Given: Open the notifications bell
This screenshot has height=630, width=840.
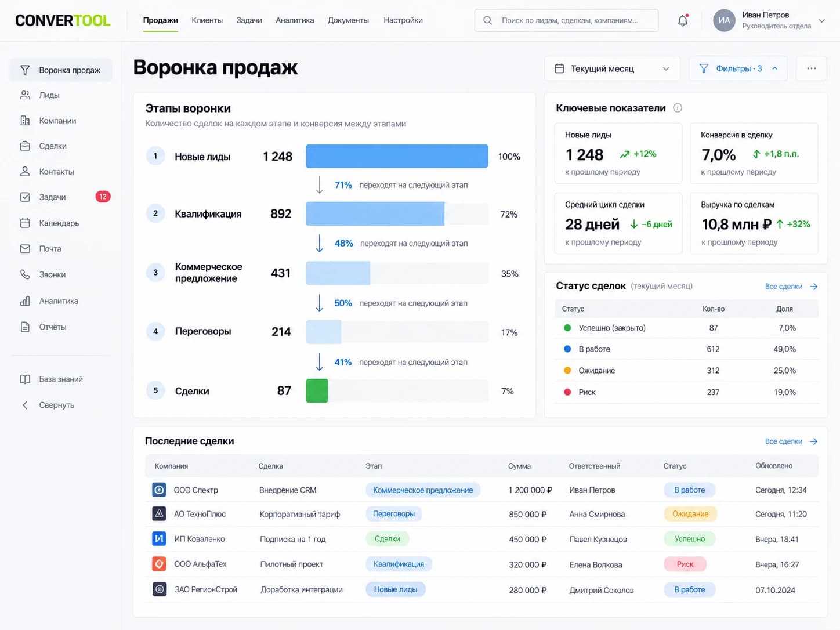Looking at the screenshot, I should [x=683, y=20].
